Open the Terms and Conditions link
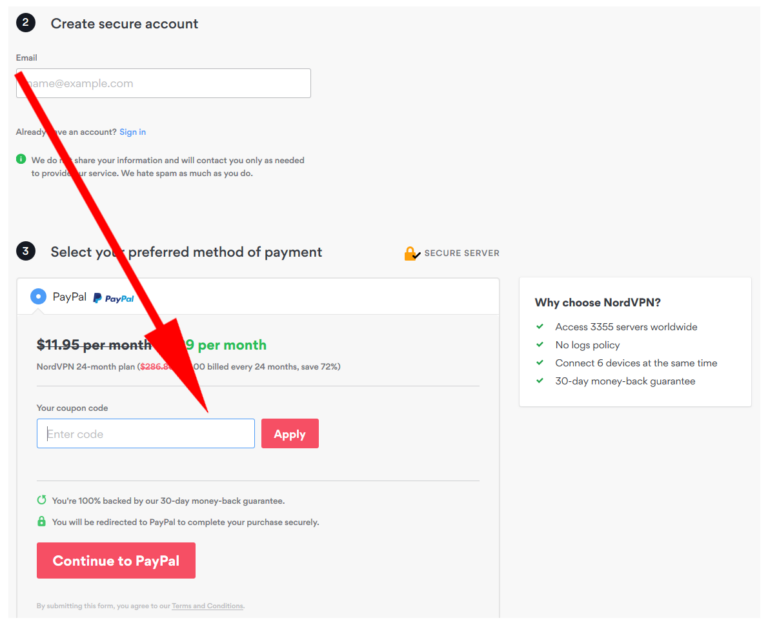Image resolution: width=768 pixels, height=625 pixels. tap(207, 606)
